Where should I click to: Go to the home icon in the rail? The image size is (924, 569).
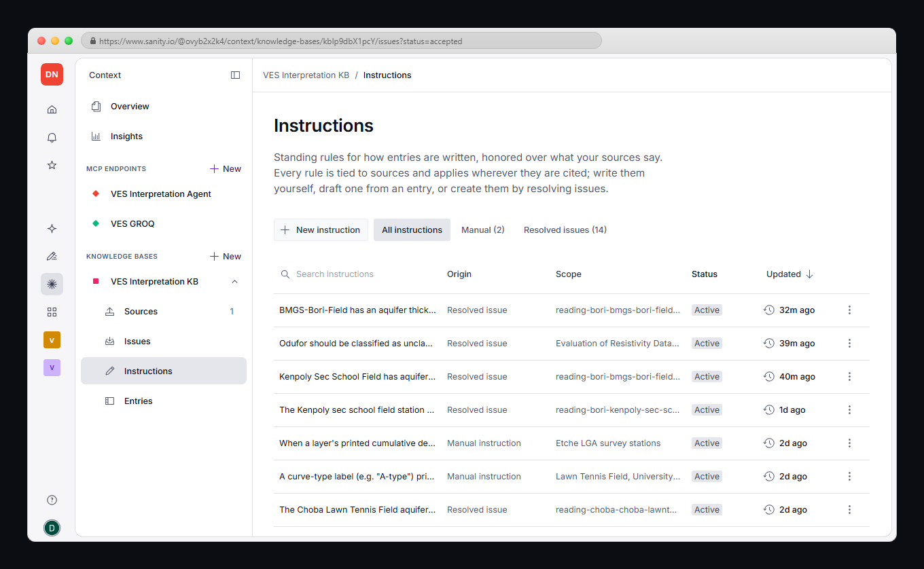click(52, 109)
